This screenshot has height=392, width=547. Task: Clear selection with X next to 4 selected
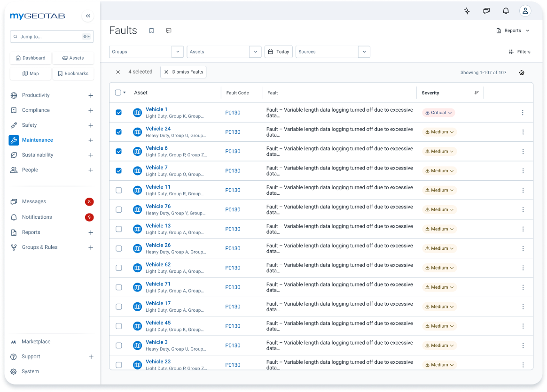118,72
